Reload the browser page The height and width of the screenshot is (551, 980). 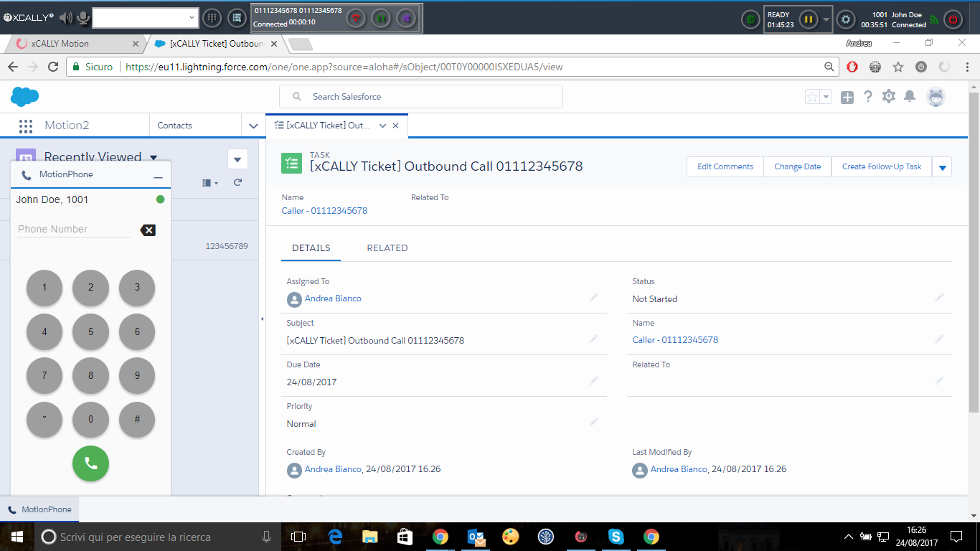(x=53, y=67)
